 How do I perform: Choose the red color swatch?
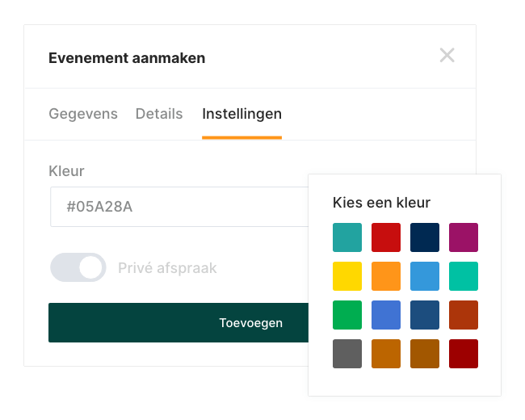coord(386,237)
